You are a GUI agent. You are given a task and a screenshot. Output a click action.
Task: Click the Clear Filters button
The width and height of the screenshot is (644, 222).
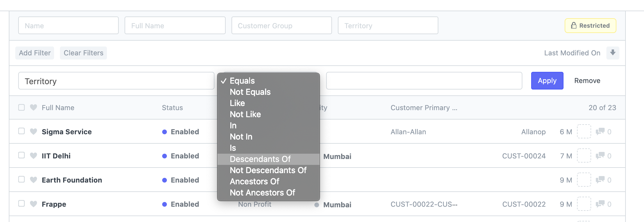[x=83, y=53]
